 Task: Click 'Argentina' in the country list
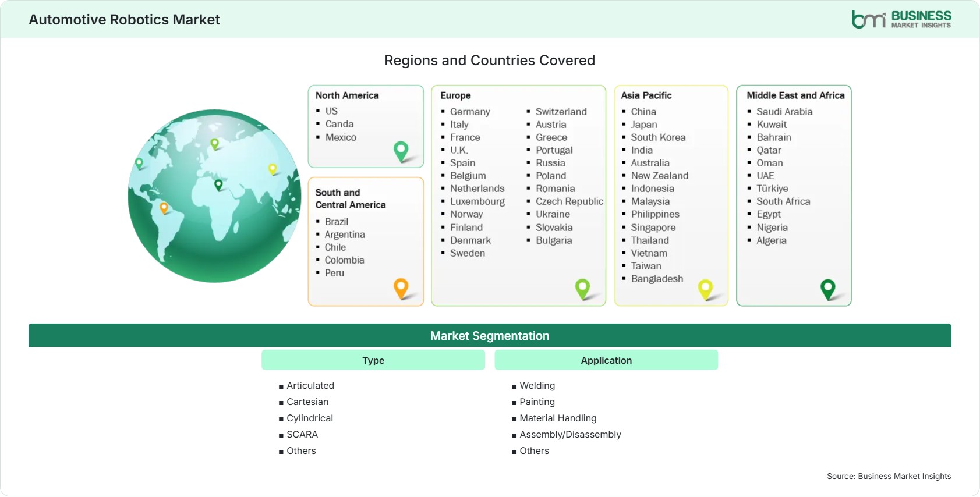345,235
